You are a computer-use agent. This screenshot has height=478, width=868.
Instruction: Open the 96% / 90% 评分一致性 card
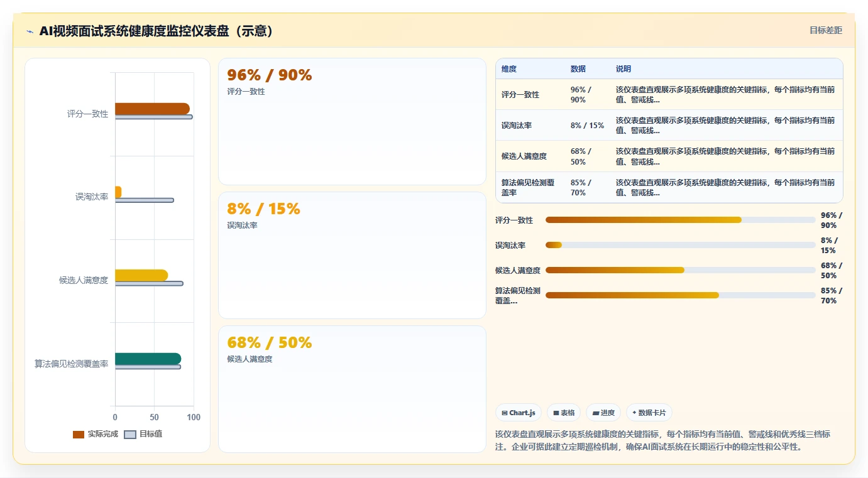[352, 121]
